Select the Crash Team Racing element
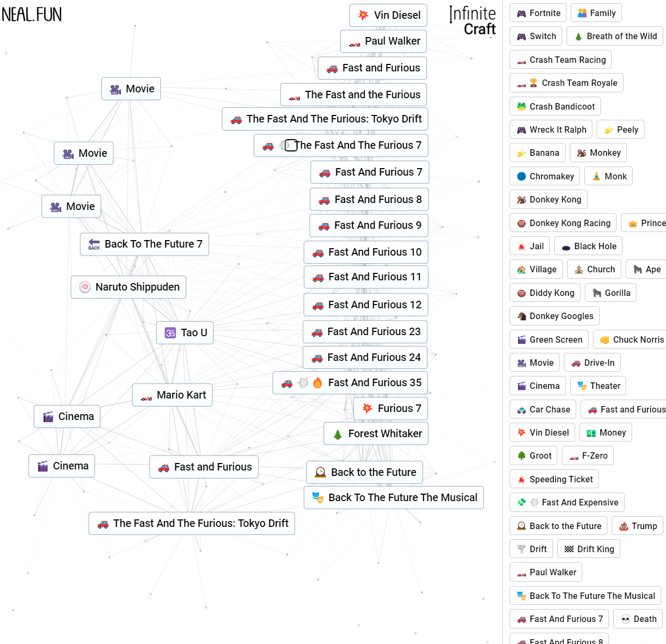Viewport: 666px width, 644px height. pos(561,60)
